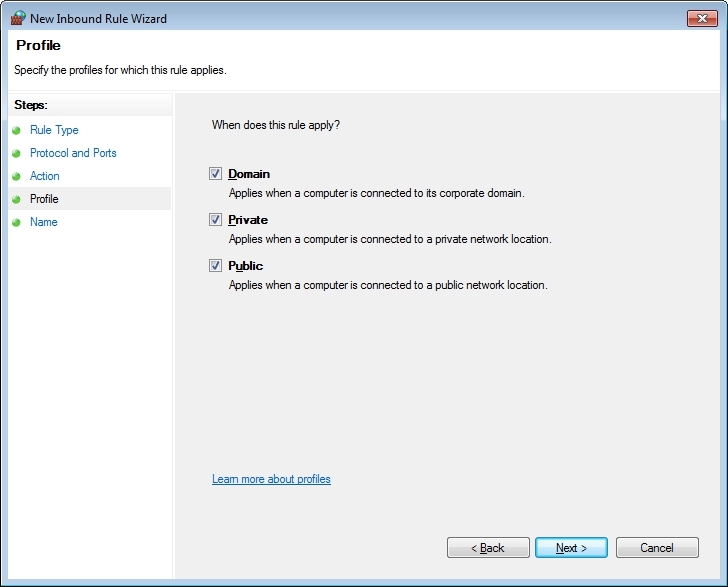This screenshot has width=728, height=587.
Task: Open Learn more about profiles link
Action: tap(271, 479)
